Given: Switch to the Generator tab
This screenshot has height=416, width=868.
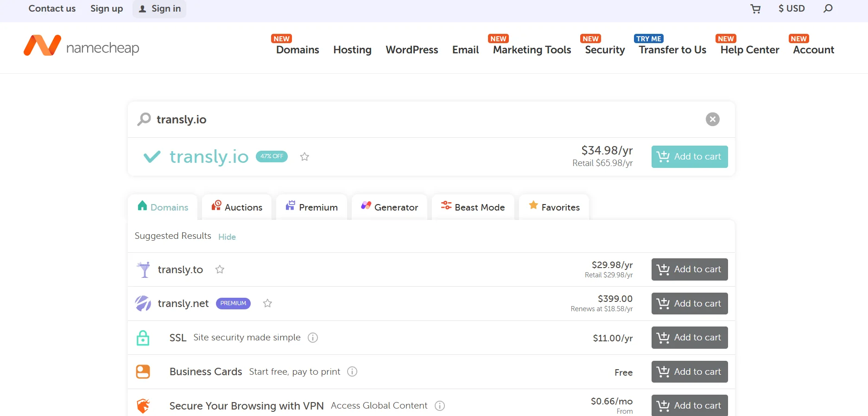Looking at the screenshot, I should tap(389, 207).
